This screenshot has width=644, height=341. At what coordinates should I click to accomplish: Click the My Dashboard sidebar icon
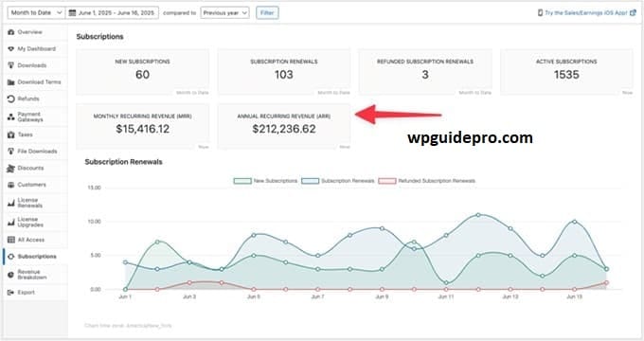11,49
